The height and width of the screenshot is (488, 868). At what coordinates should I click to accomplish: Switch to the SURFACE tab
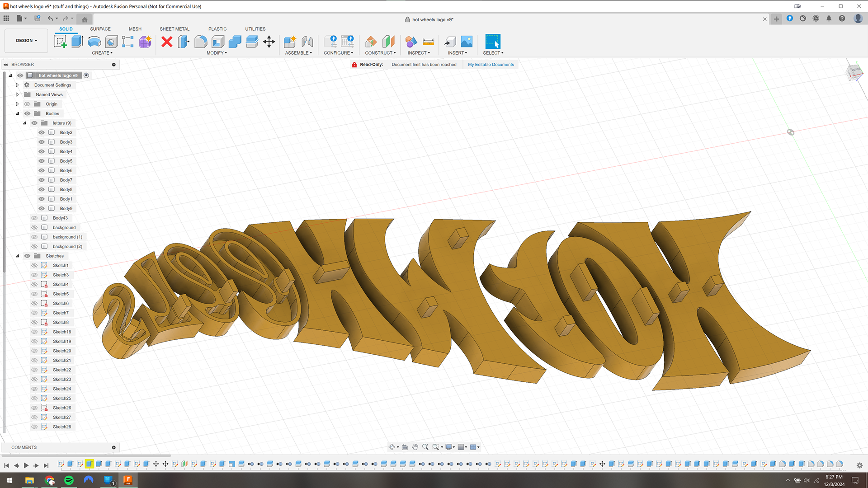(x=100, y=29)
